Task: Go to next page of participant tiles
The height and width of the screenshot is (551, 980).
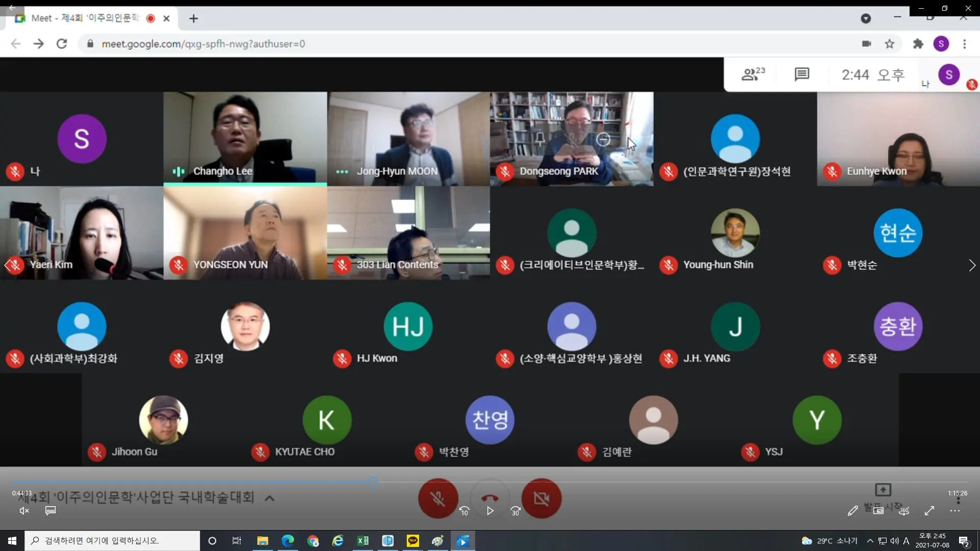Action: tap(972, 265)
